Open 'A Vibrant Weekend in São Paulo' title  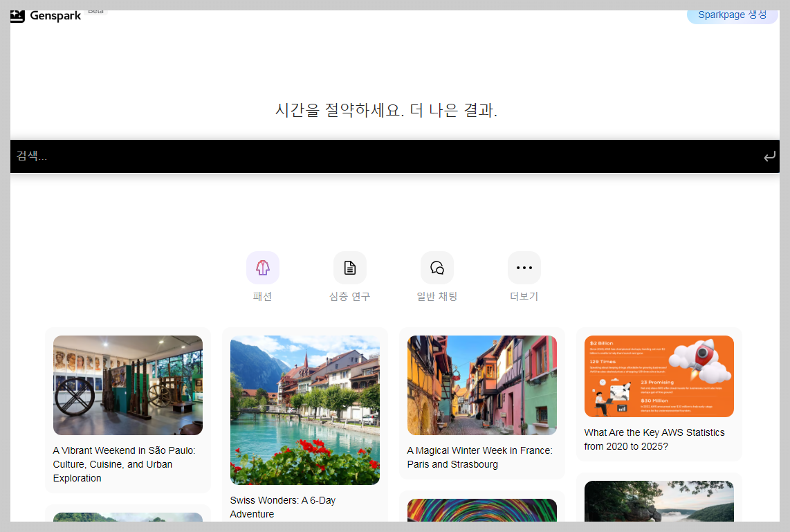point(124,464)
